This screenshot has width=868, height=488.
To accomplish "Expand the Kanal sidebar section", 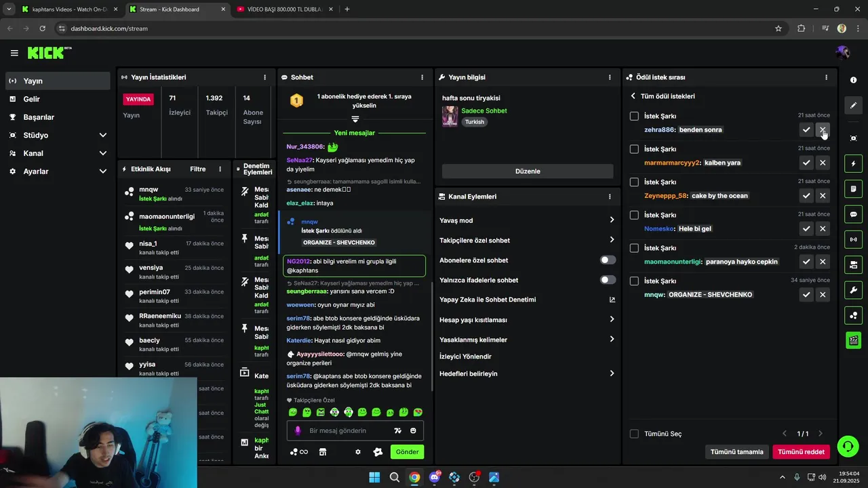I will 58,153.
